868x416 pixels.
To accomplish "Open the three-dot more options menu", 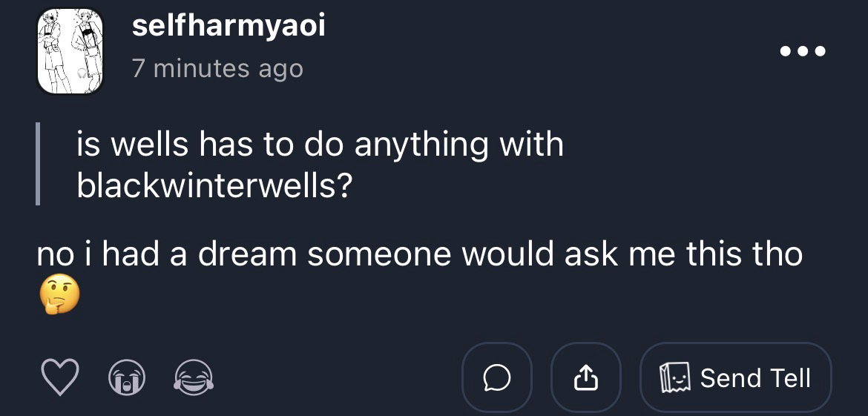I will point(802,52).
